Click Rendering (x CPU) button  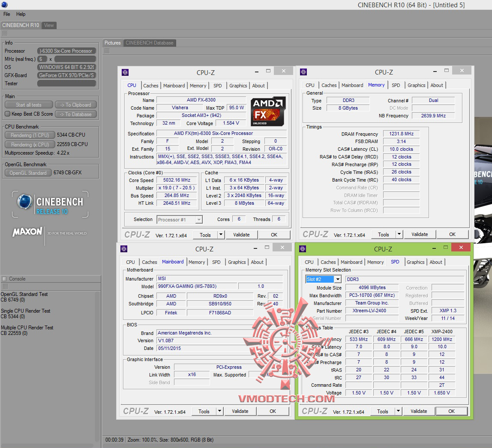coord(30,144)
